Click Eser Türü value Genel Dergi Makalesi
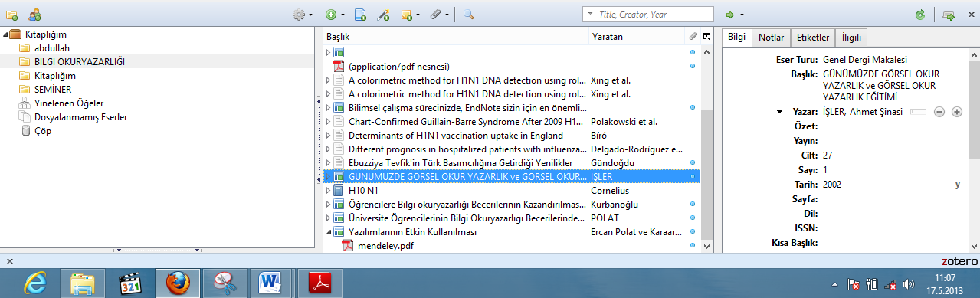The height and width of the screenshot is (298, 980). (864, 60)
